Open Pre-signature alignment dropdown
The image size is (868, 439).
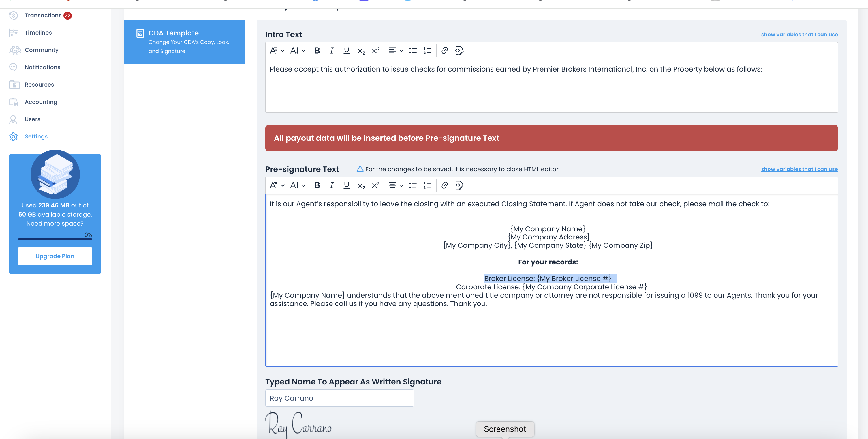(396, 185)
